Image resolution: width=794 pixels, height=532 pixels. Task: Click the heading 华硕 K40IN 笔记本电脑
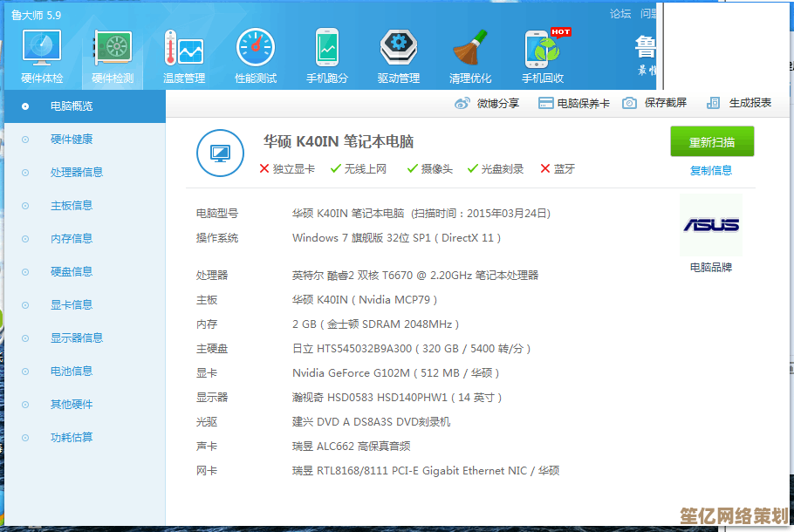(x=339, y=141)
